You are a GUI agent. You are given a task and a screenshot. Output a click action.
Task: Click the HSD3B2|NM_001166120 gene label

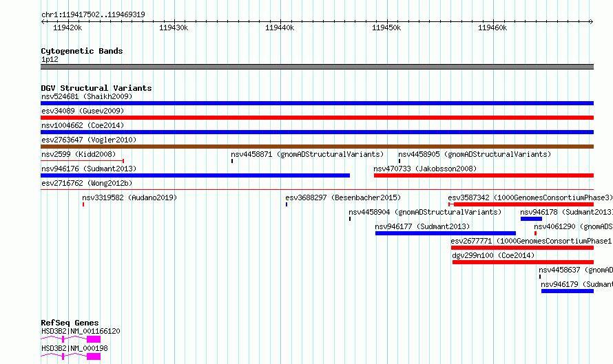81,331
